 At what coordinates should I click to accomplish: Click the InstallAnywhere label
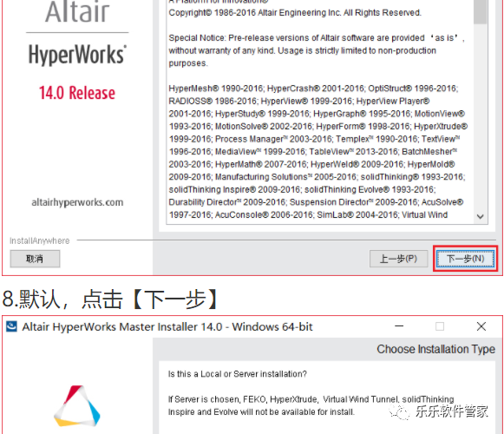click(x=40, y=240)
